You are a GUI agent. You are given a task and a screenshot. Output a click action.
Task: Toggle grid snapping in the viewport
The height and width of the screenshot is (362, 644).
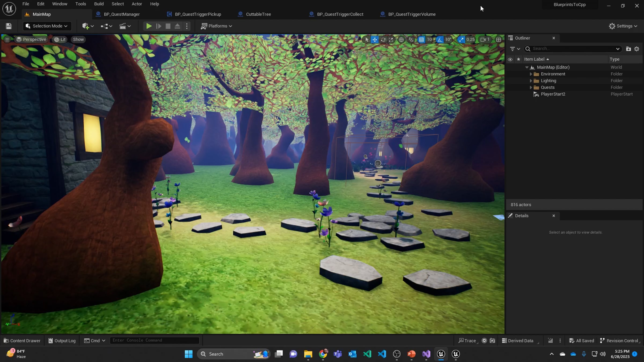click(x=421, y=40)
